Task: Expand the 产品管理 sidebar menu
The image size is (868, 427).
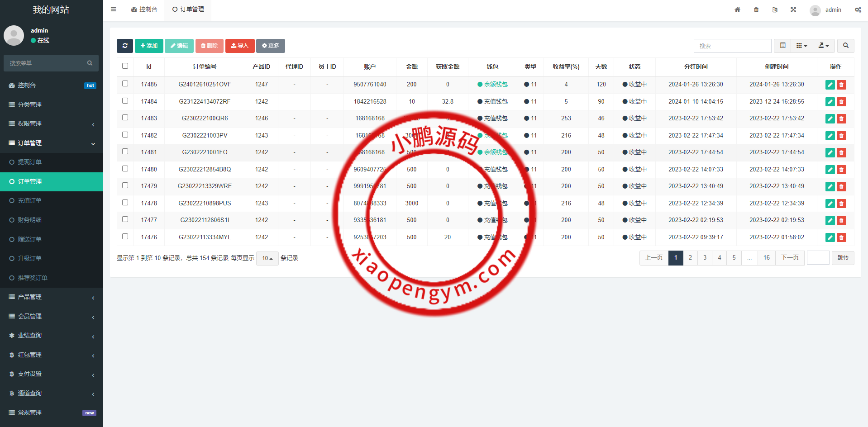Action: tap(52, 297)
